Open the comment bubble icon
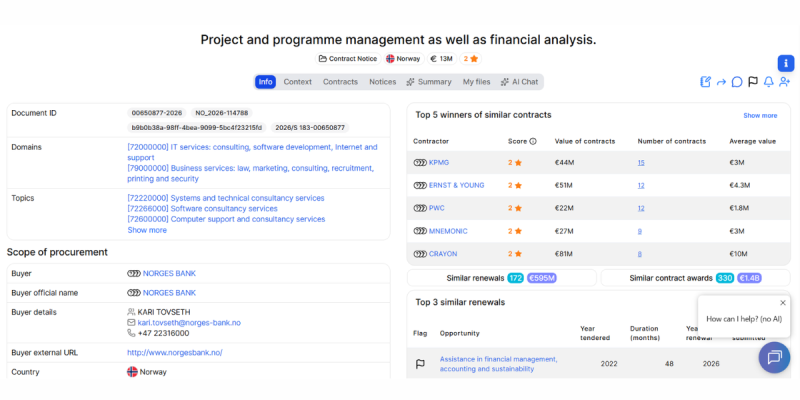 pos(737,82)
